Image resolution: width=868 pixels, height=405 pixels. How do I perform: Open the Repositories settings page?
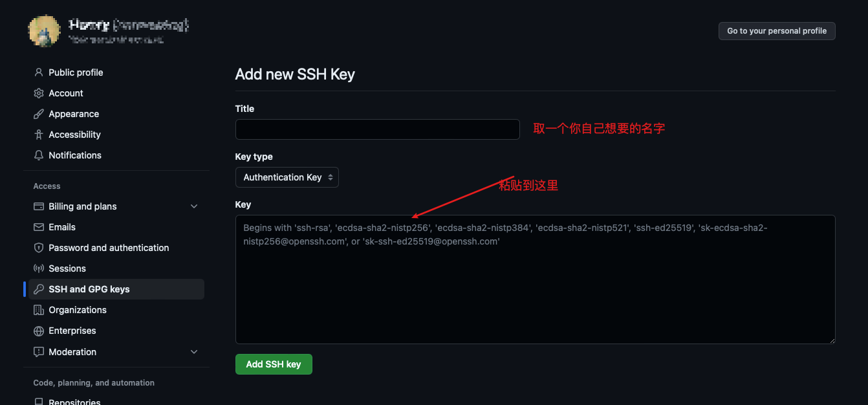coord(74,402)
